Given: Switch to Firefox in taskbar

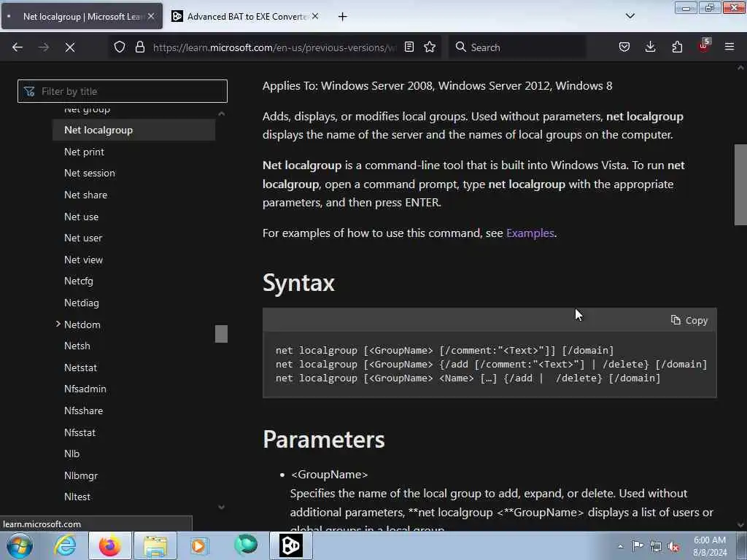Looking at the screenshot, I should coord(110,545).
